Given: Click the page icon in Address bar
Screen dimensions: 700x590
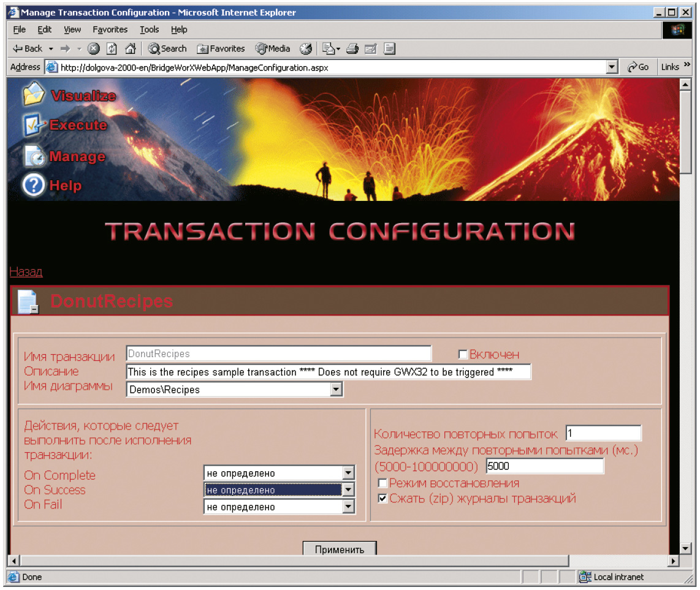Looking at the screenshot, I should (x=51, y=67).
